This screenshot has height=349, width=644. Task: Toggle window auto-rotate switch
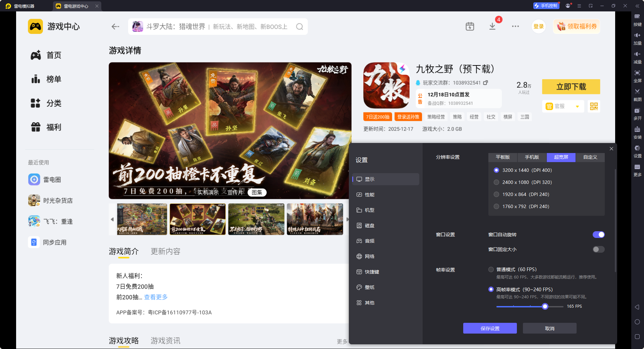(x=598, y=235)
